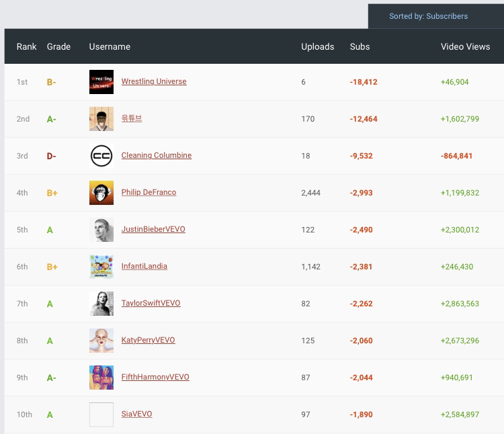Select the D- grade for Cleaning Columbine
This screenshot has height=434, width=504.
pyautogui.click(x=52, y=156)
